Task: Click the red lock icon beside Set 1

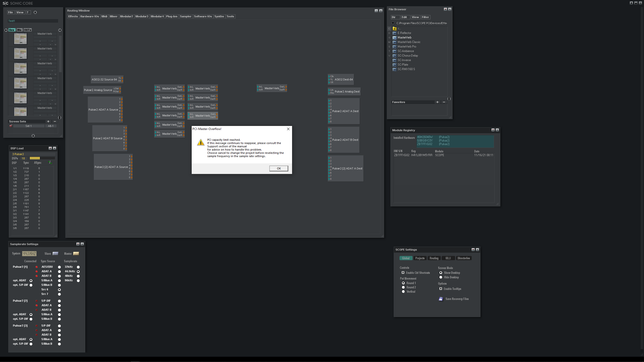Action: (x=11, y=126)
